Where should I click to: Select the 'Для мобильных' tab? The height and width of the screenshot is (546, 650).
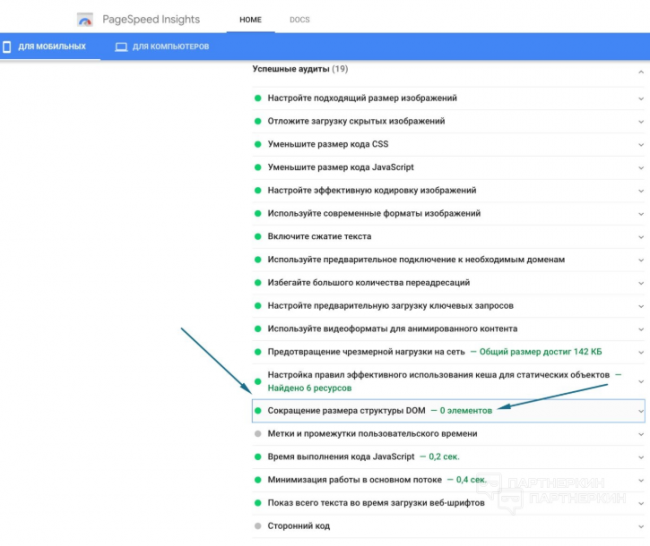pyautogui.click(x=50, y=47)
